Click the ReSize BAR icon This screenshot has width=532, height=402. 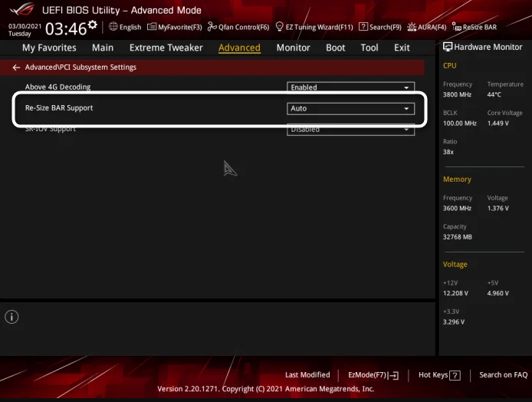457,27
